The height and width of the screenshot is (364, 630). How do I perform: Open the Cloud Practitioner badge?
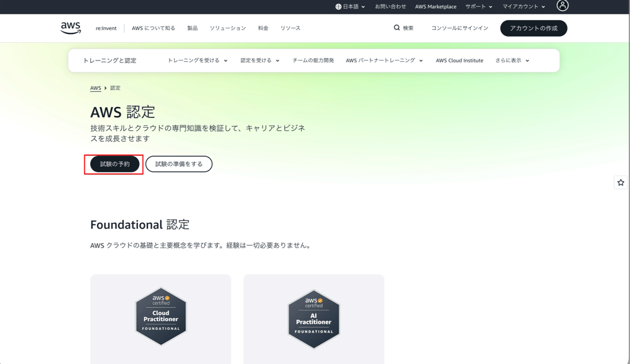pyautogui.click(x=161, y=316)
